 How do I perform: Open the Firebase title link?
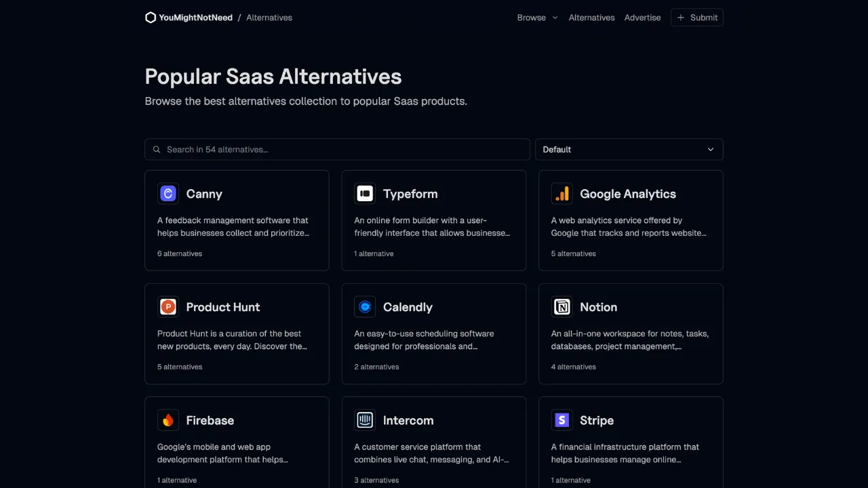pos(210,420)
